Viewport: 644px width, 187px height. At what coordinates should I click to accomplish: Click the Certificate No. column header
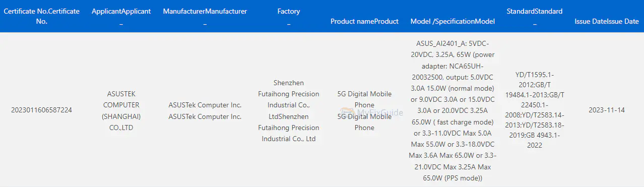point(42,16)
